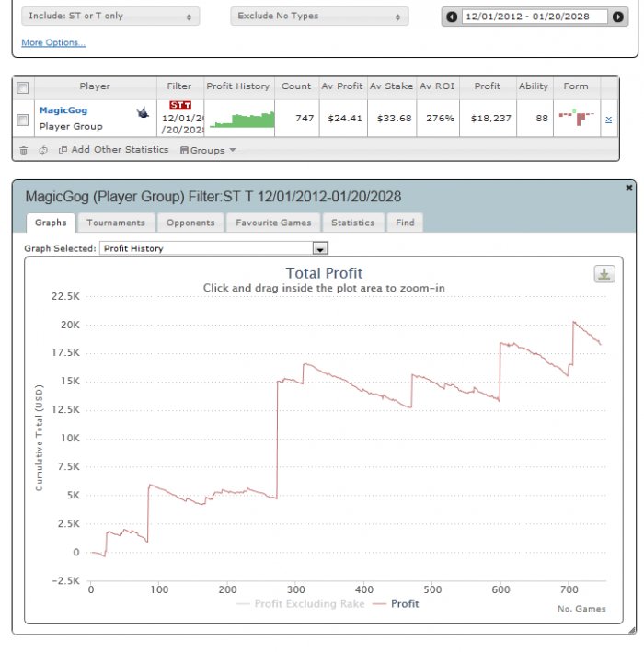Open the Include: ST or T only dropdown
The image size is (644, 652).
click(x=110, y=17)
